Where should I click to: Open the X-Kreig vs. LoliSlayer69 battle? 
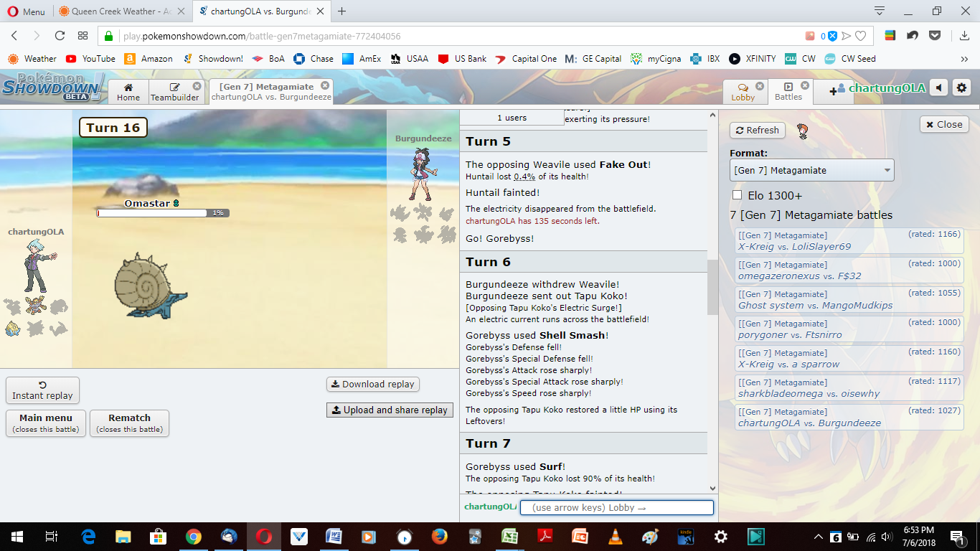[x=849, y=240]
